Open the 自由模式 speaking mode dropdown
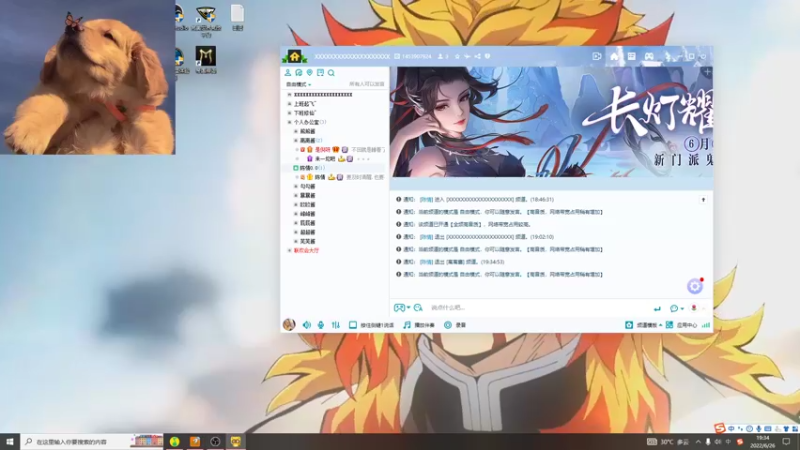This screenshot has width=800, height=450. coord(298,84)
